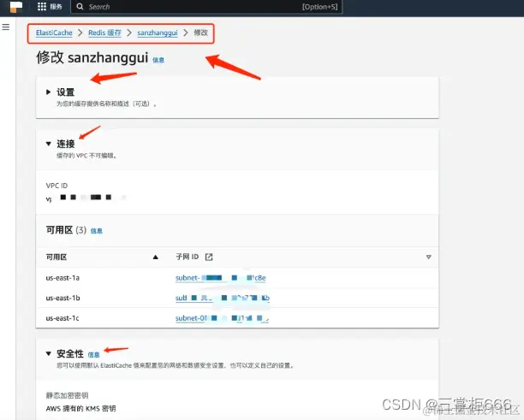Open 信息 link beside 修改 sanzhanggui title
The width and height of the screenshot is (524, 420).
click(158, 60)
